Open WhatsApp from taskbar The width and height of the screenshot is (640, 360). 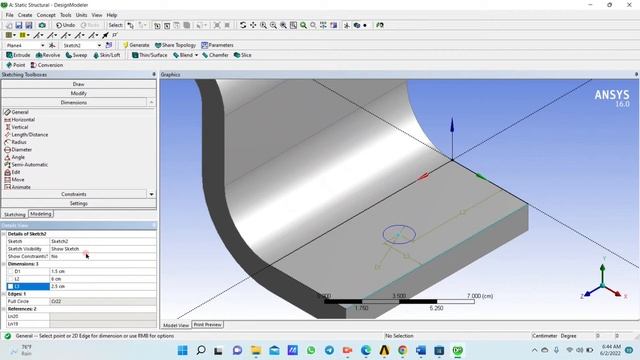point(311,350)
